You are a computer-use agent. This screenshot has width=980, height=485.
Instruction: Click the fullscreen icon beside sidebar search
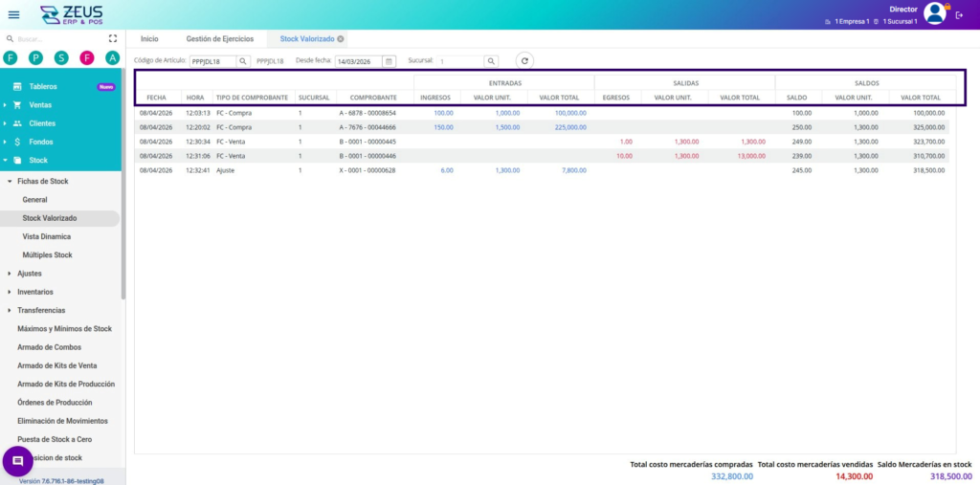point(112,39)
